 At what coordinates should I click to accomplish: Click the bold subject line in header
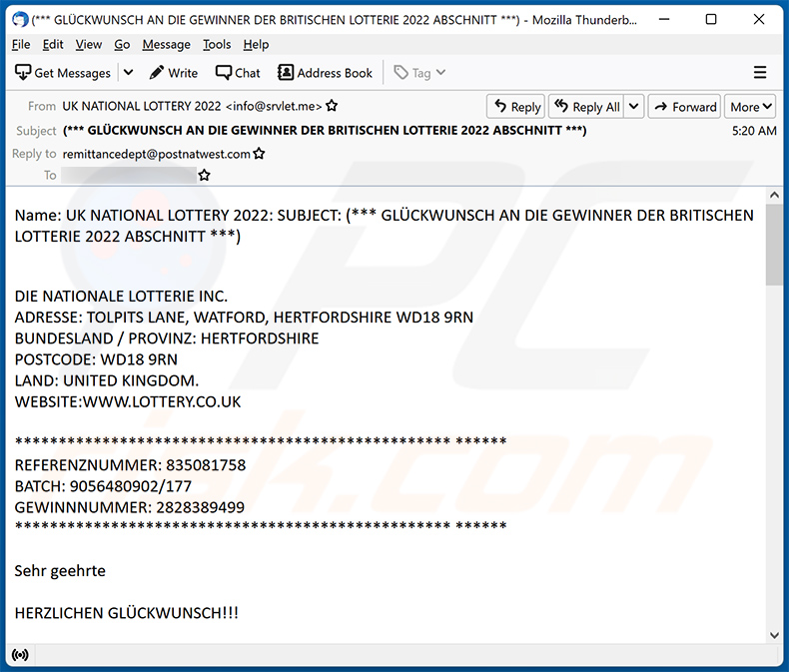pos(325,130)
